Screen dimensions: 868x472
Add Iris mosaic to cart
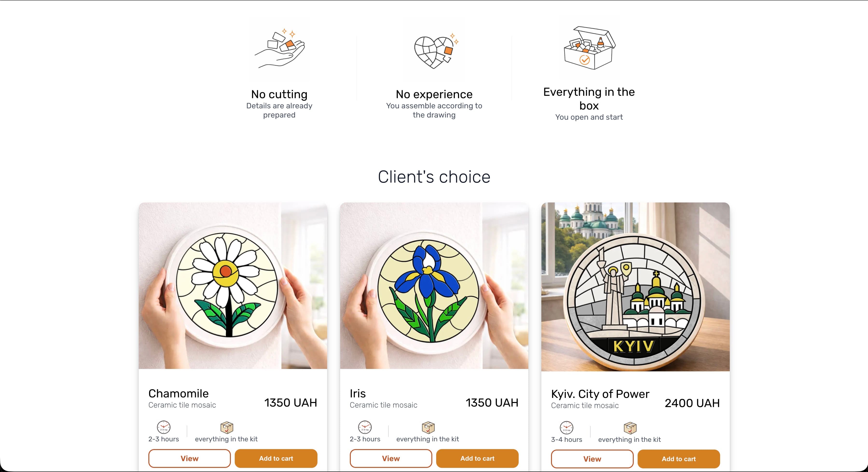[477, 458]
